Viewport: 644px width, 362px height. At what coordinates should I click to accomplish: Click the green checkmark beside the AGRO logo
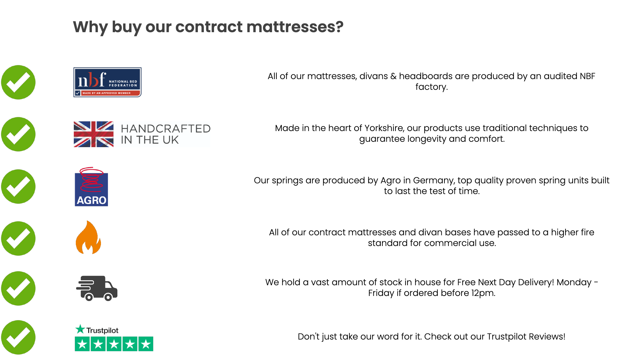(x=18, y=186)
